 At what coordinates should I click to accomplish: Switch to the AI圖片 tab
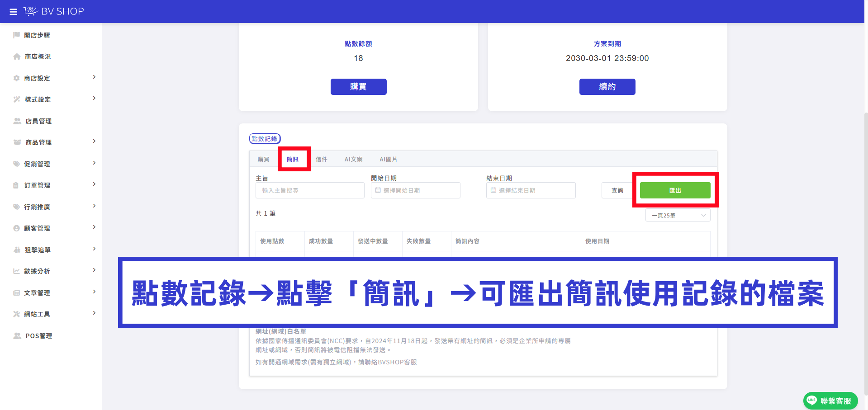coord(389,160)
